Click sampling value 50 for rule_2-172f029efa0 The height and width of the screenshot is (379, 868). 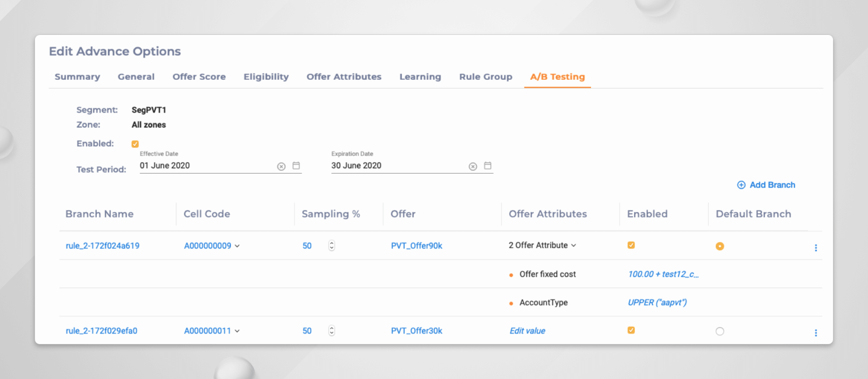click(307, 331)
